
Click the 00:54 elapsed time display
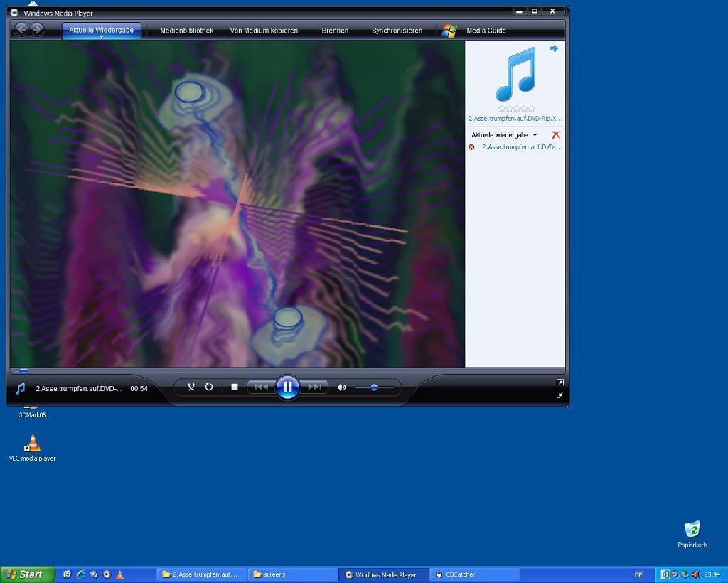pos(139,389)
